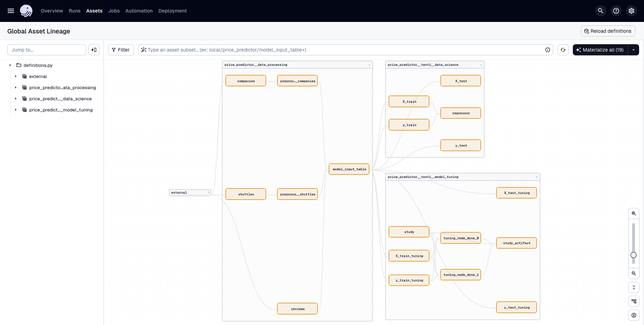Collapse the asset tree sidebar panel
The width and height of the screenshot is (644, 325).
click(x=94, y=50)
